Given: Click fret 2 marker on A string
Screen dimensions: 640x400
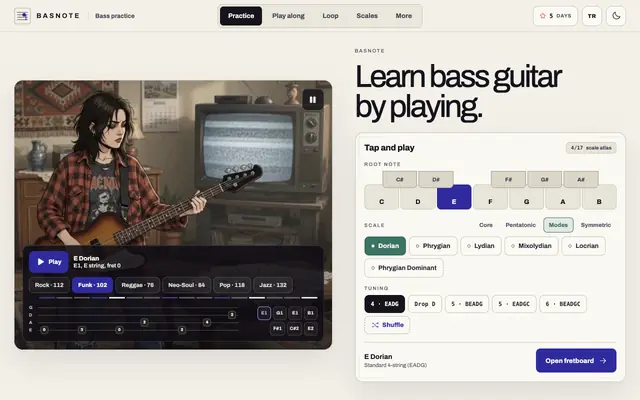Looking at the screenshot, I should 144,322.
